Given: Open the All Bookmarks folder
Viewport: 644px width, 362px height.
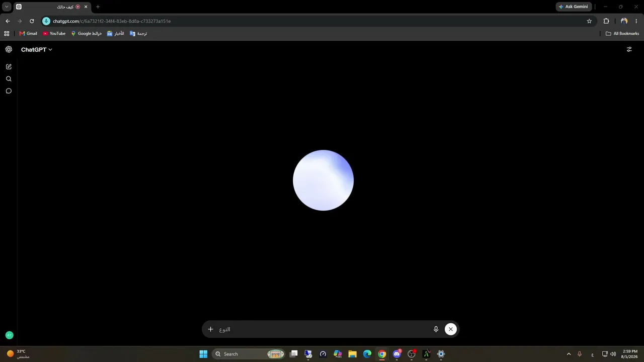Looking at the screenshot, I should click(x=622, y=34).
